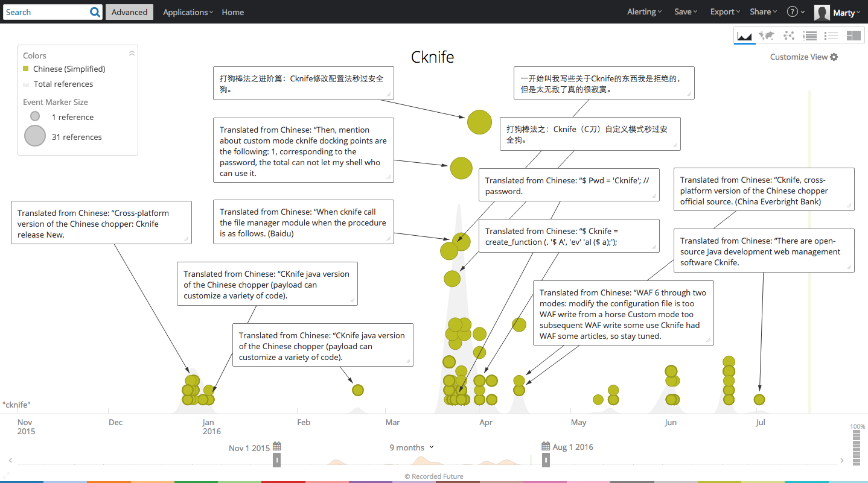The width and height of the screenshot is (868, 483).
Task: Open the network graph view icon
Action: [x=788, y=36]
